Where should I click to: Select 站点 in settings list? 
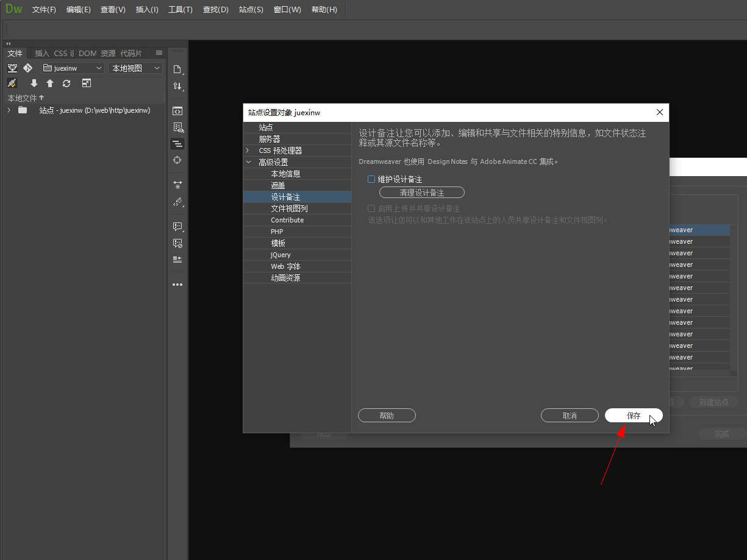point(297,127)
